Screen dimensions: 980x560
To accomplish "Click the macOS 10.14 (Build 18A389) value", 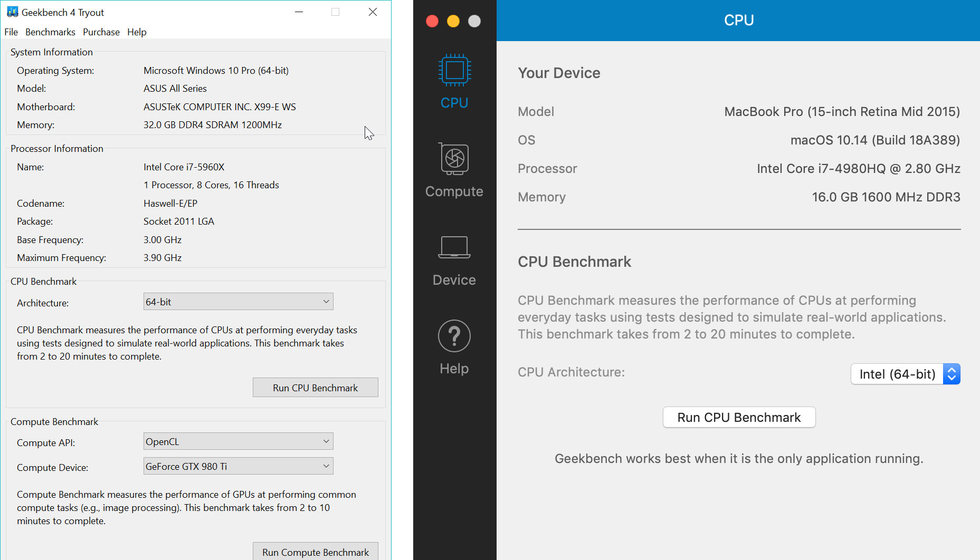I will (x=876, y=140).
